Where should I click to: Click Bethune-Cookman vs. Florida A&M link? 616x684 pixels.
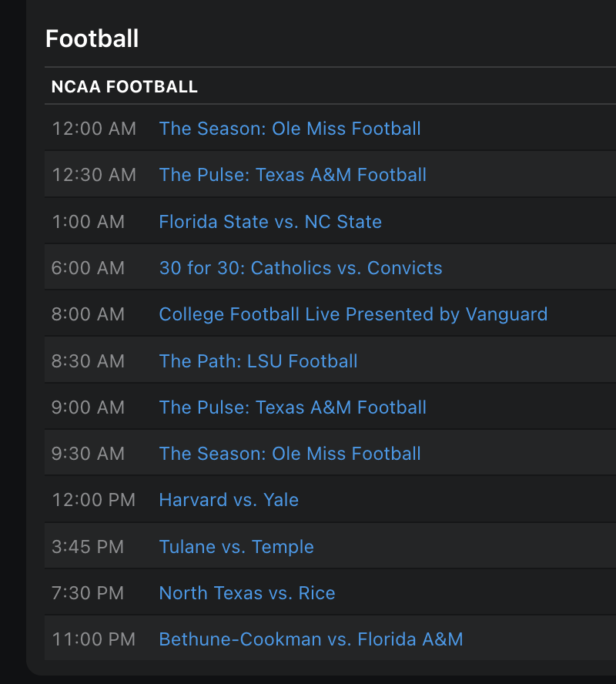point(311,639)
